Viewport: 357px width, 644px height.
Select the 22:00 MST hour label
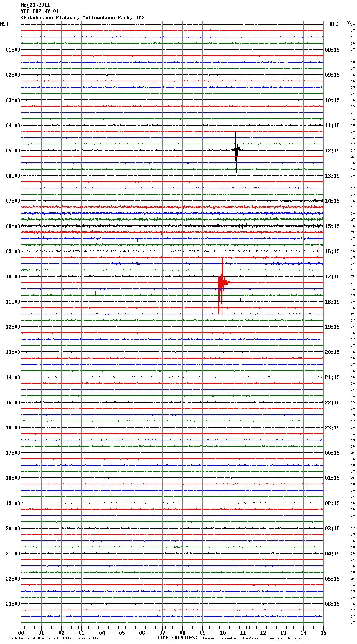click(x=13, y=579)
